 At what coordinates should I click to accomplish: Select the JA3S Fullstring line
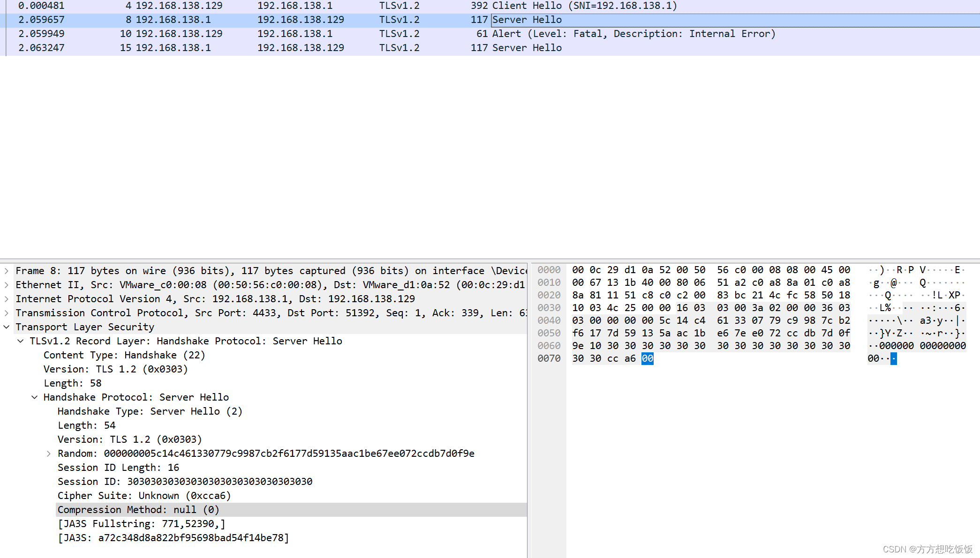tap(141, 524)
